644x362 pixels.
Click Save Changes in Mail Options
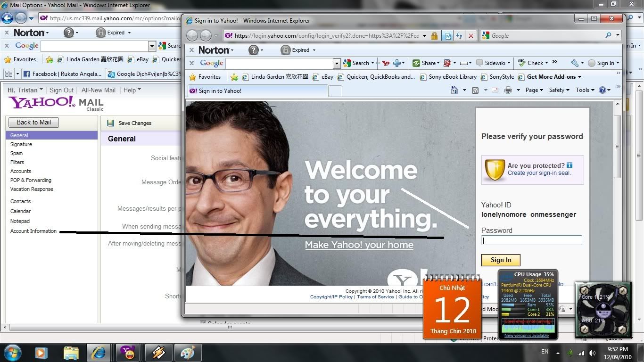coord(129,123)
